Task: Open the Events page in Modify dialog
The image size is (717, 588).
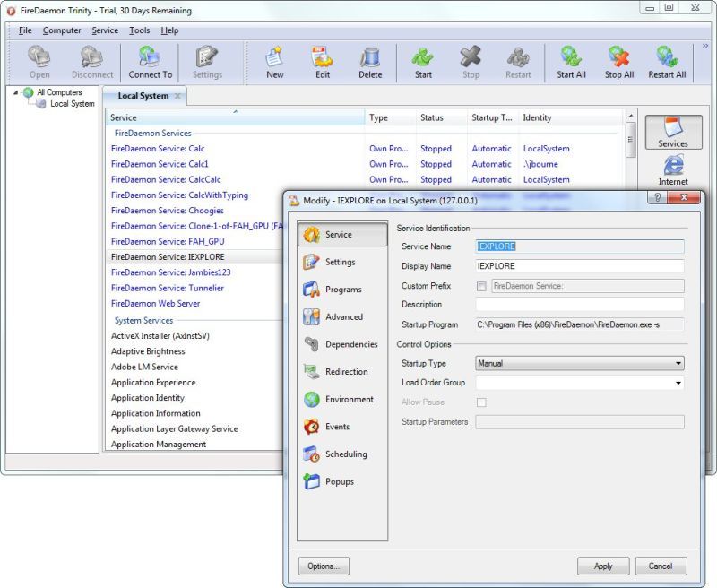Action: click(x=342, y=427)
